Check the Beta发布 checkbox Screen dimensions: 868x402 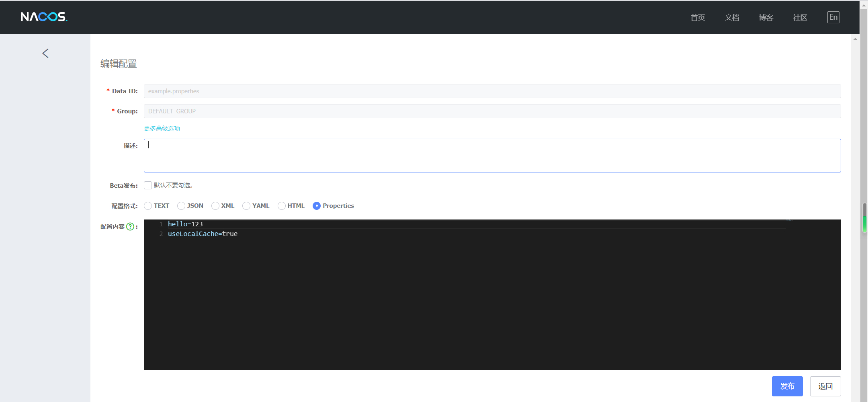(x=148, y=185)
